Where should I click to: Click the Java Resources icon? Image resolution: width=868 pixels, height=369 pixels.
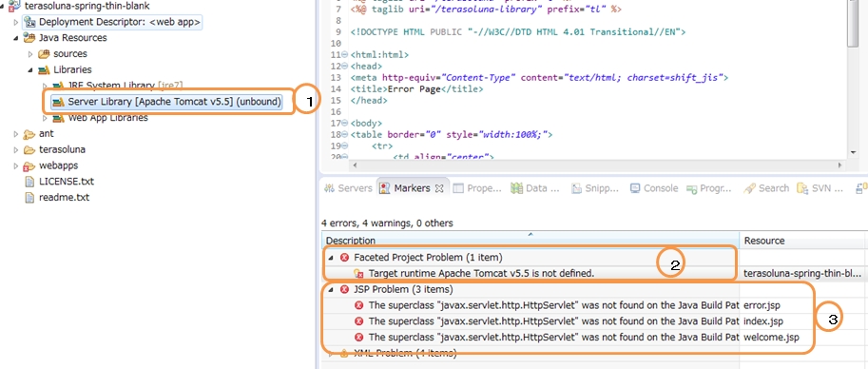[29, 38]
